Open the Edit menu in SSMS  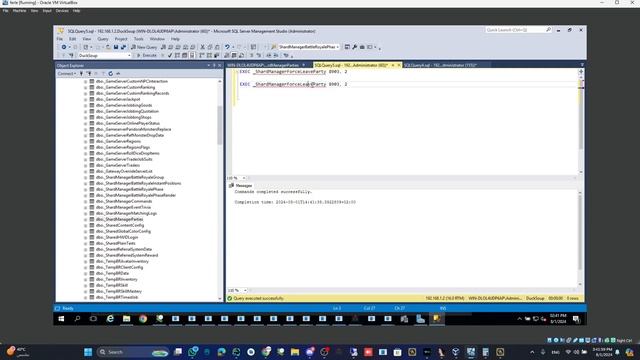point(72,39)
